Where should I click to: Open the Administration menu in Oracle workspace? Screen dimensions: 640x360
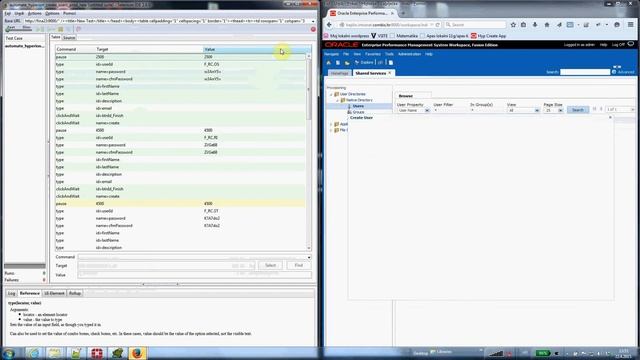click(409, 54)
